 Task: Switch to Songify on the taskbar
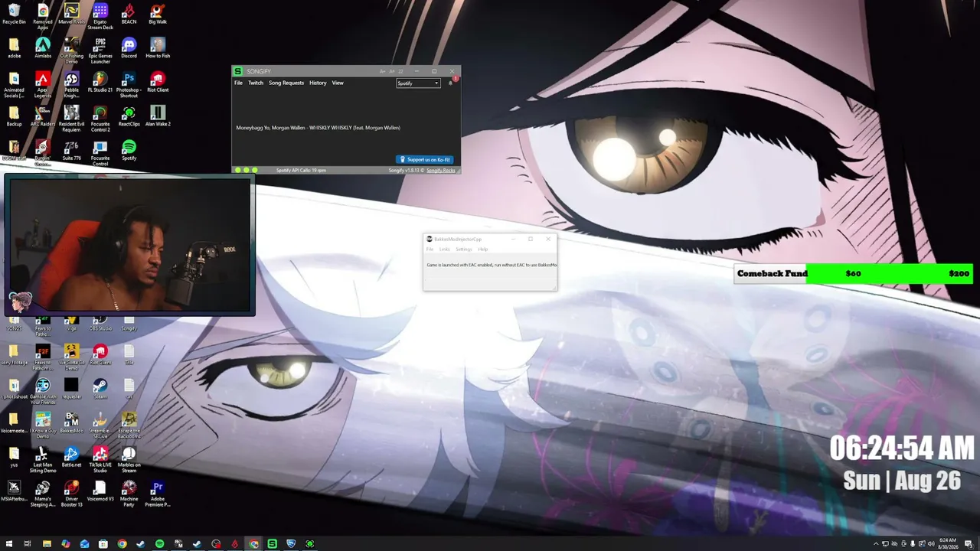pyautogui.click(x=272, y=544)
